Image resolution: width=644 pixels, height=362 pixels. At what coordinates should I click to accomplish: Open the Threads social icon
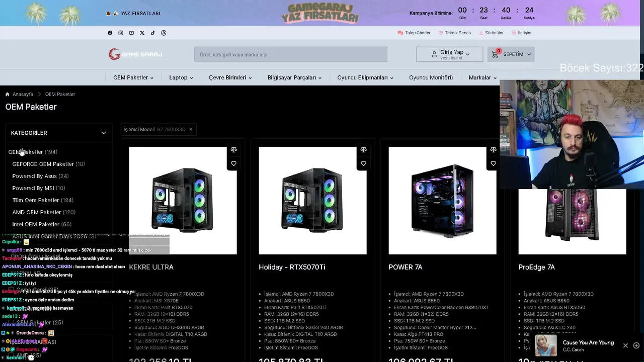point(164,33)
